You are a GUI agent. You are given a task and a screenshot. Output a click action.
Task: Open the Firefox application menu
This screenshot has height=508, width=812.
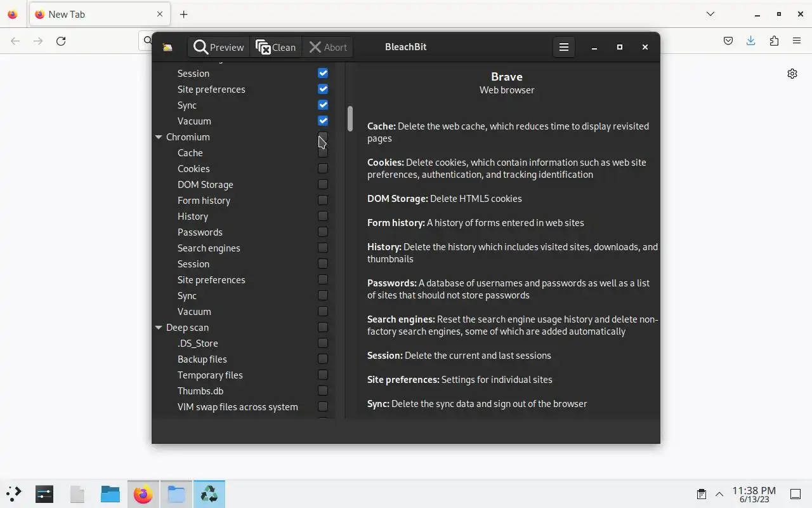coord(797,41)
